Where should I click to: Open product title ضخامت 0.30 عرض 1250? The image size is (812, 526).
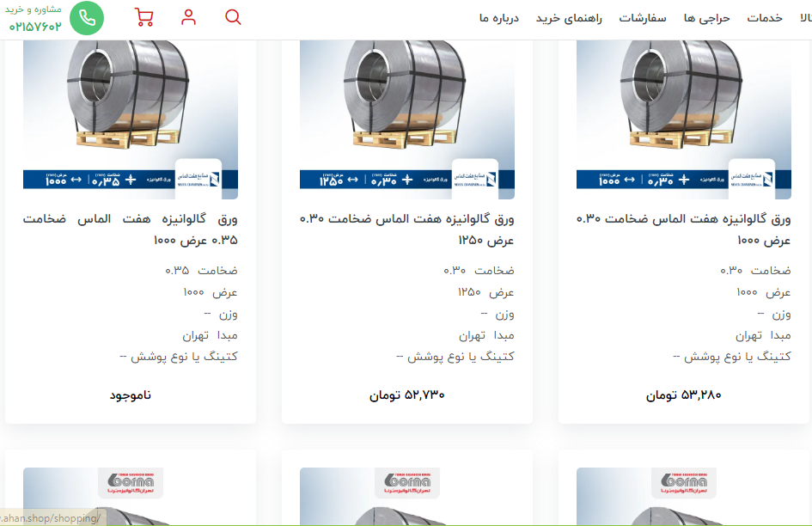[407, 229]
